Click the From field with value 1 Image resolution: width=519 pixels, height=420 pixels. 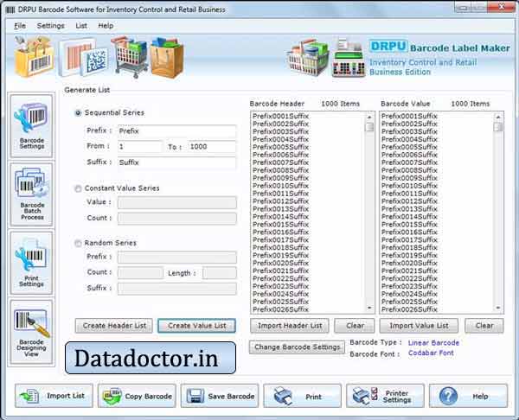(140, 147)
